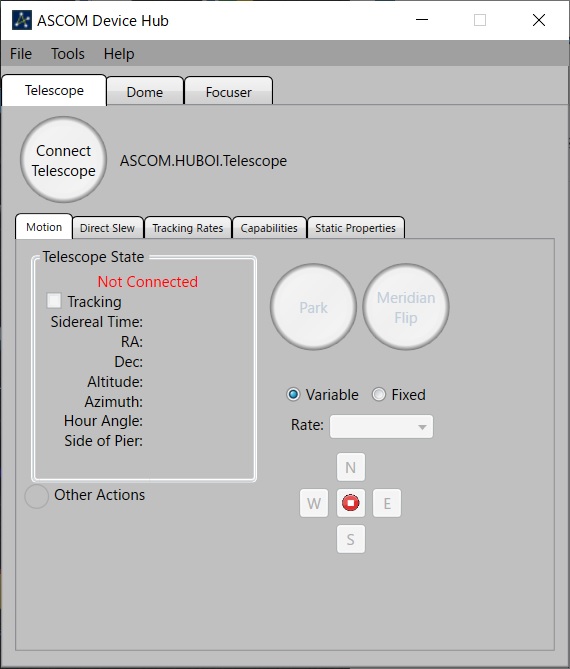The width and height of the screenshot is (570, 669).
Task: Switch to the Focuser tab
Action: click(229, 92)
